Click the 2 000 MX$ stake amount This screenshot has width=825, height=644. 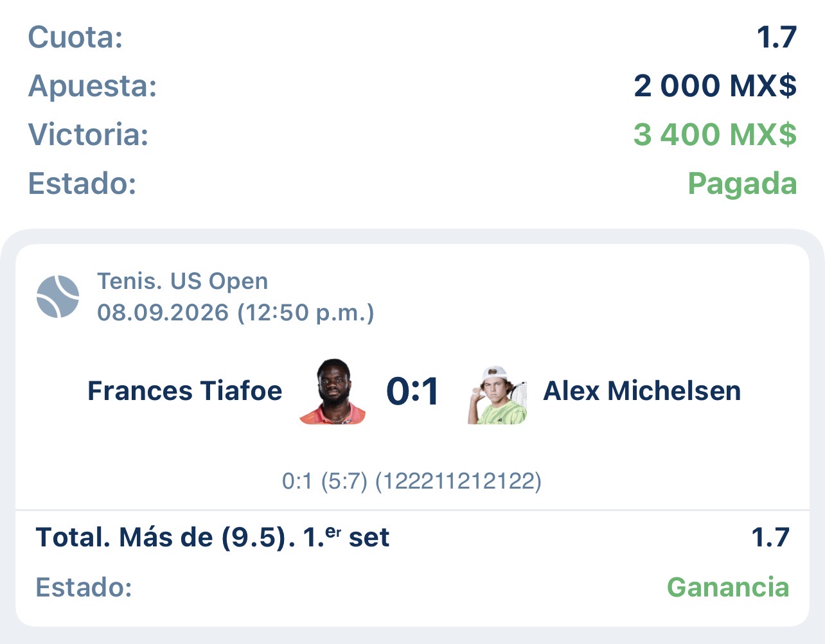(x=715, y=85)
